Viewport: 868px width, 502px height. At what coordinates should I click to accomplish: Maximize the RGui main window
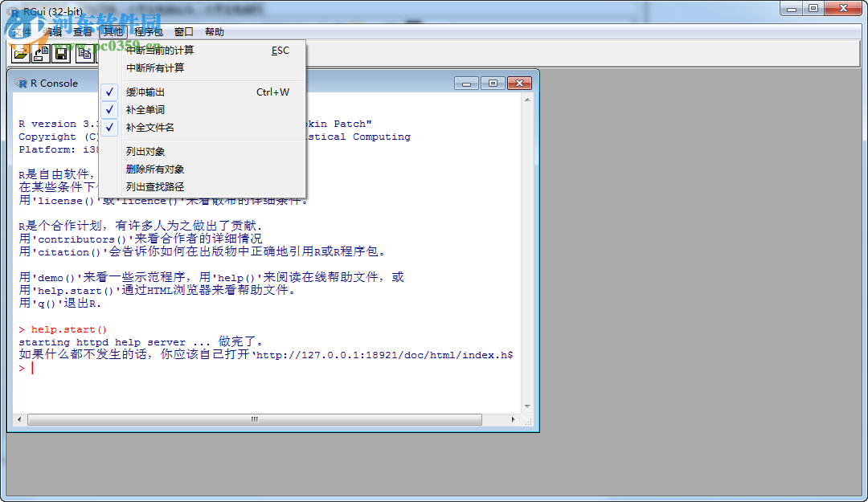pyautogui.click(x=813, y=8)
